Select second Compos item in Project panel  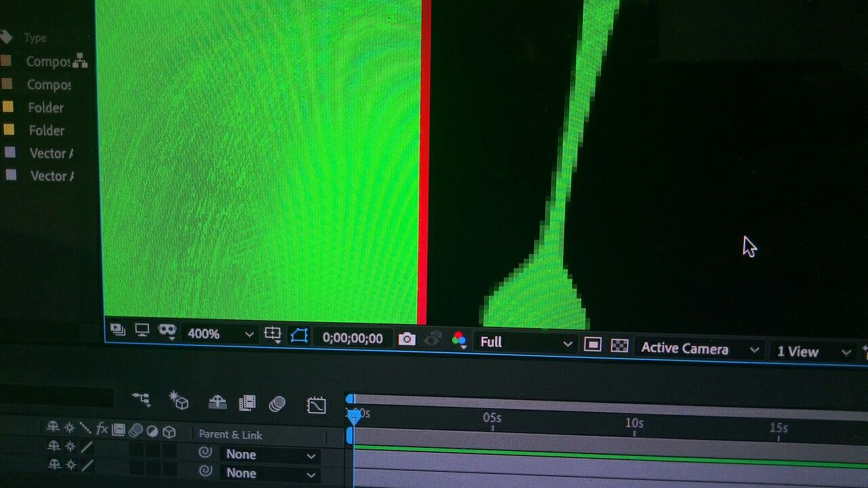coord(49,85)
